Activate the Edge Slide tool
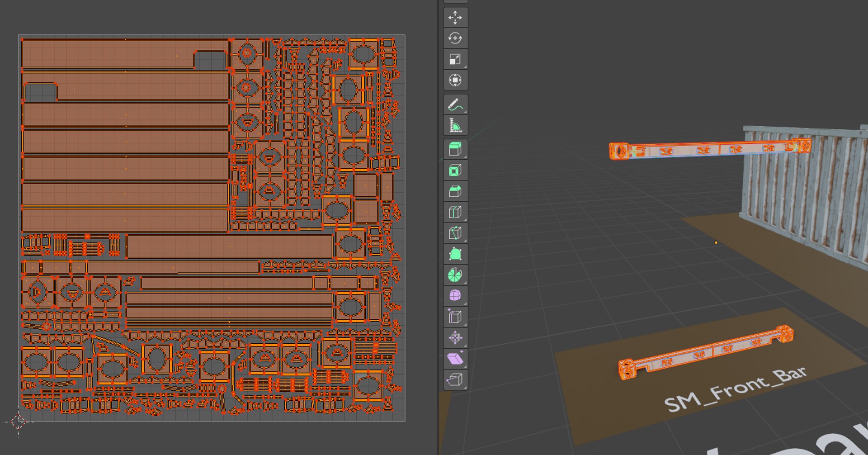 (x=455, y=317)
